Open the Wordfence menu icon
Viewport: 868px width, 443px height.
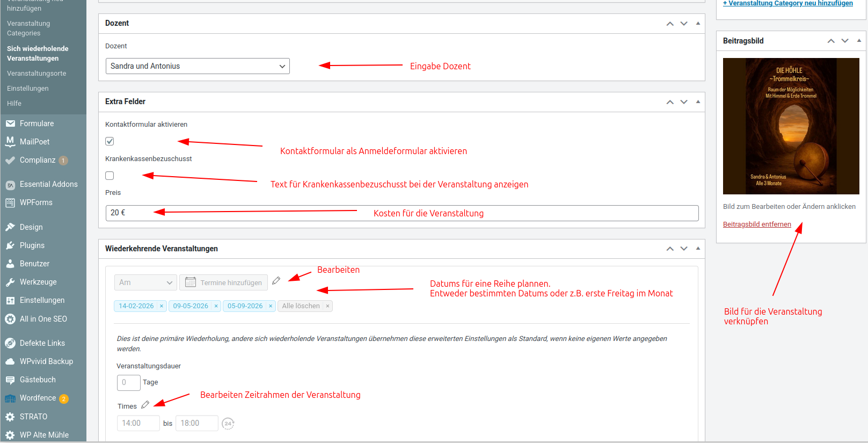click(x=10, y=398)
